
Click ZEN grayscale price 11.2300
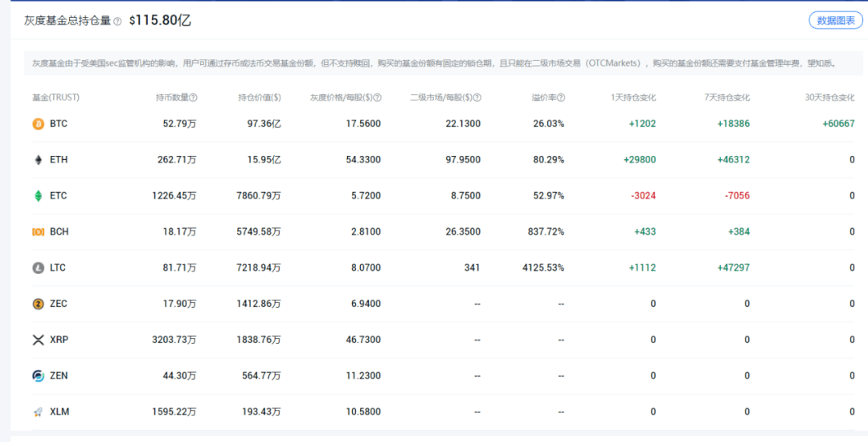pyautogui.click(x=363, y=375)
